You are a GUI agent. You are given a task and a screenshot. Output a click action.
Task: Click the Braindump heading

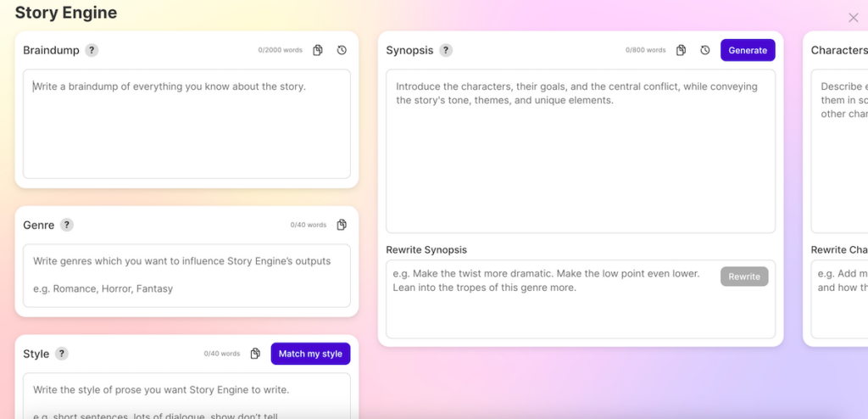[51, 50]
